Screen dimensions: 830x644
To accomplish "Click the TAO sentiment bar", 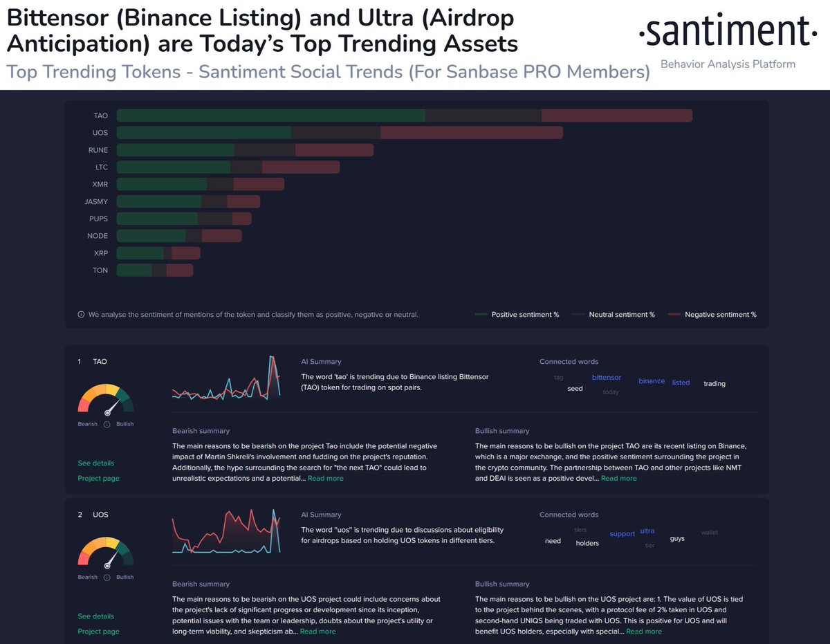I will tap(405, 116).
